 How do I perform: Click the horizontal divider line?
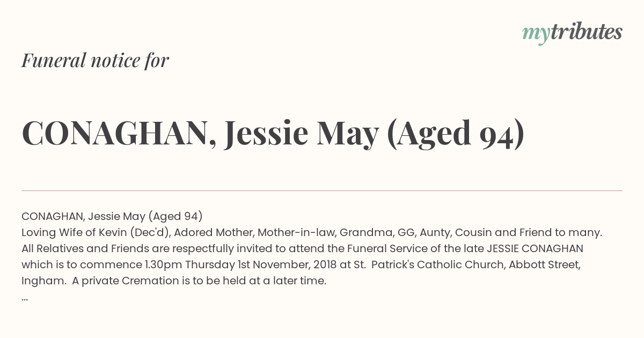322,190
